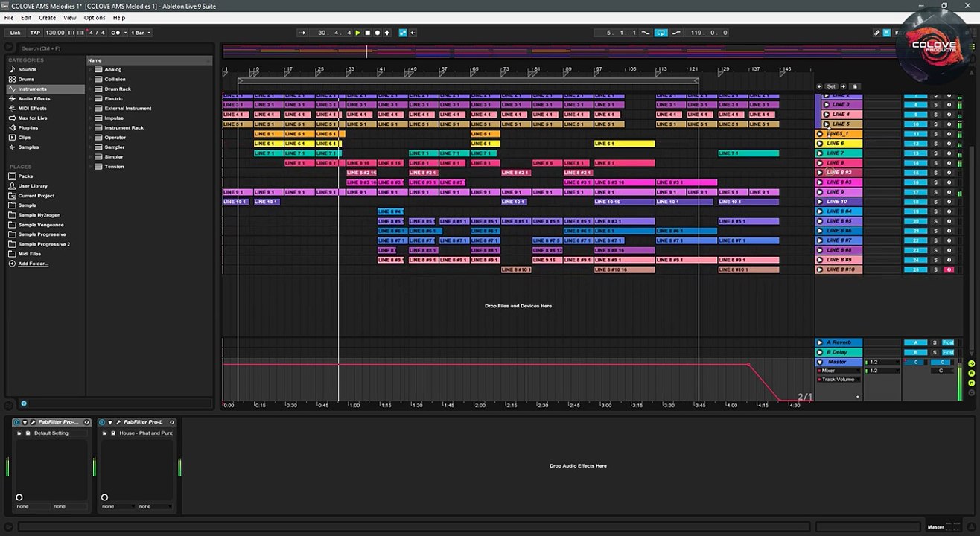Toggle the Automation Arm button
The width and height of the screenshot is (980, 536).
click(403, 33)
